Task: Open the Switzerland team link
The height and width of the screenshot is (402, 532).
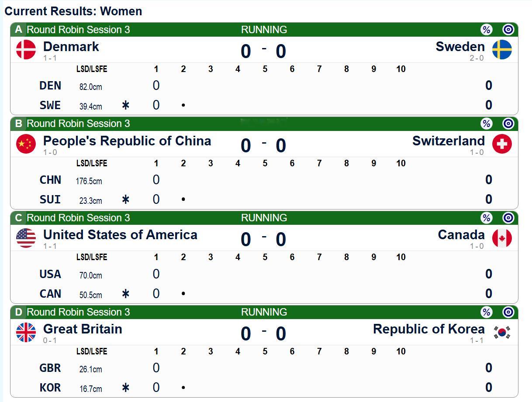Action: pyautogui.click(x=448, y=141)
